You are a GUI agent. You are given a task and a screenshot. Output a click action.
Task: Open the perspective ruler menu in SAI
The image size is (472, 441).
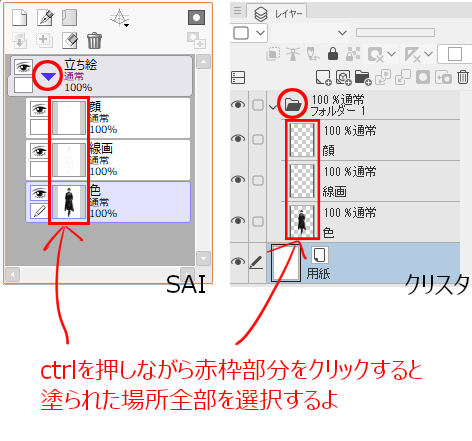(x=120, y=18)
